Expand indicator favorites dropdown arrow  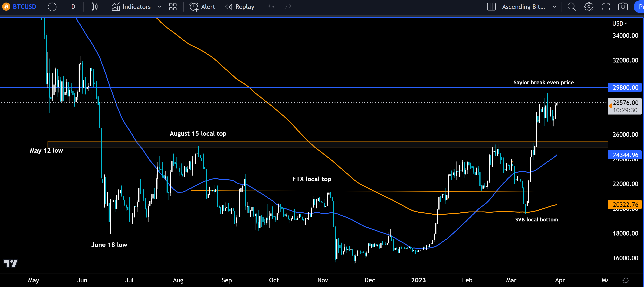(x=160, y=7)
